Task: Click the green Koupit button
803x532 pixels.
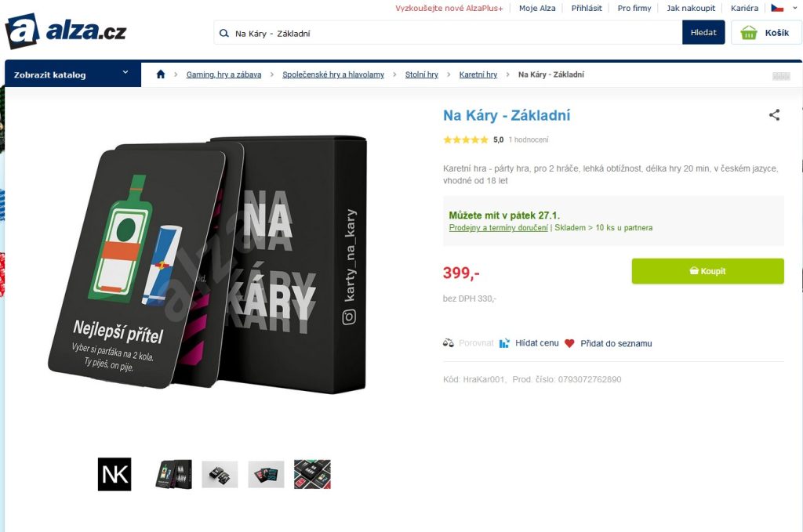Action: 707,271
